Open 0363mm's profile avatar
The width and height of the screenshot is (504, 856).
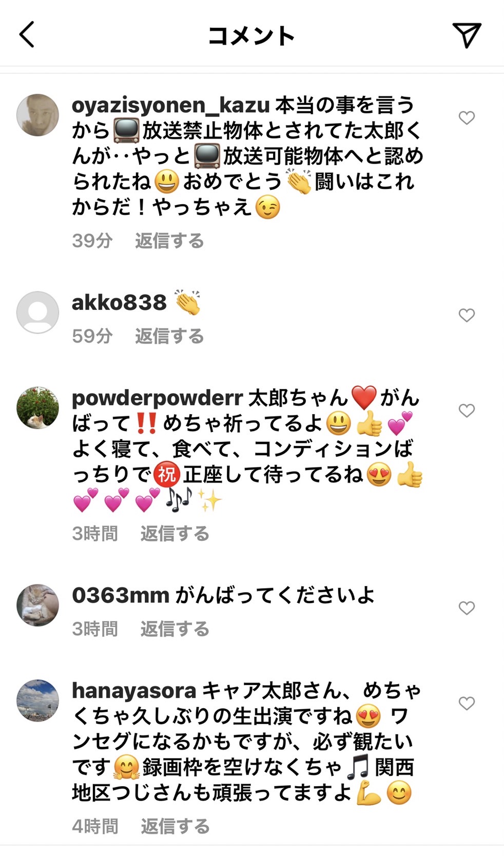[37, 605]
